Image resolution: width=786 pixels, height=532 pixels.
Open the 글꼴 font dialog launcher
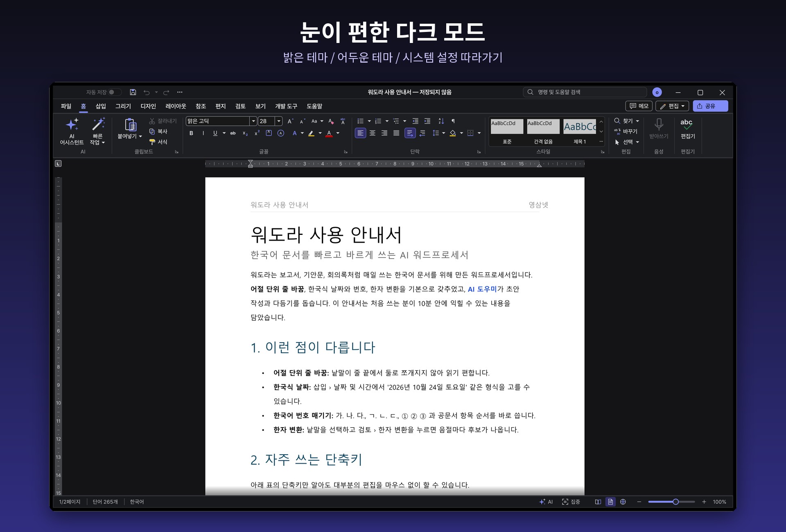[x=346, y=152]
